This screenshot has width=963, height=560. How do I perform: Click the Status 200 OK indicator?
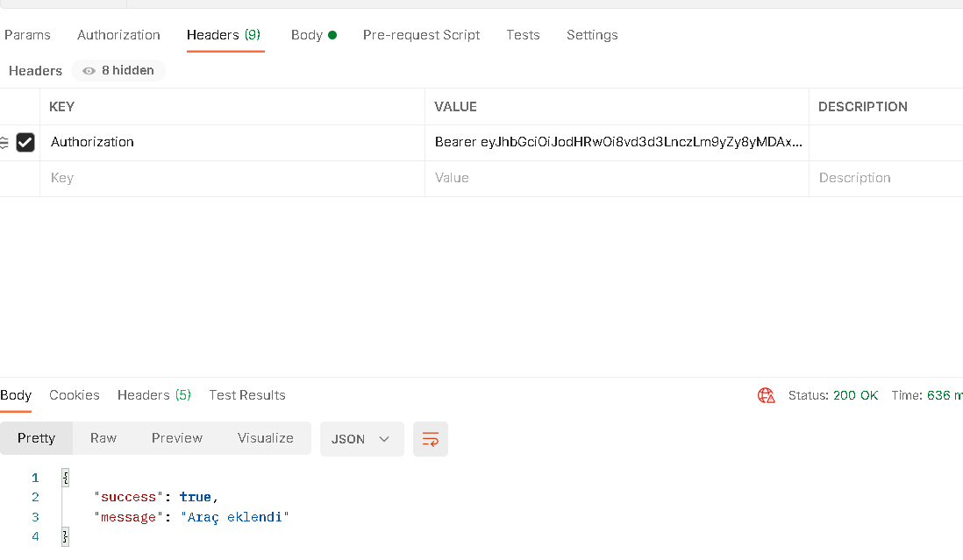(x=833, y=395)
